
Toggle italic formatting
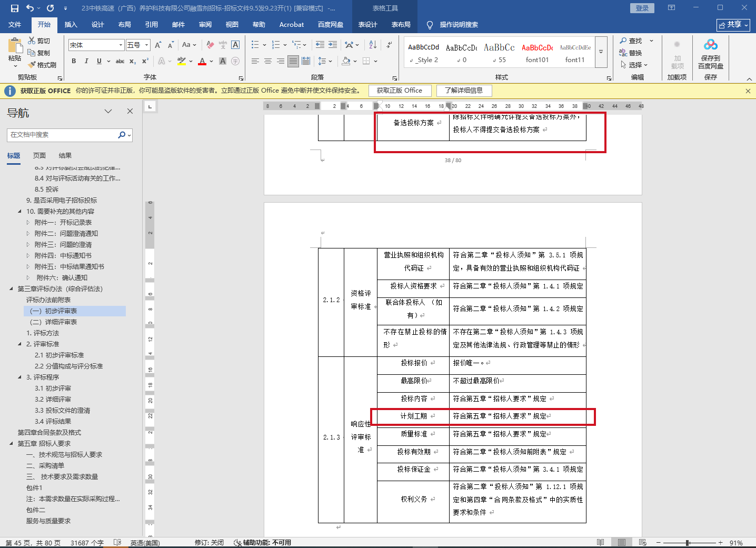(86, 61)
